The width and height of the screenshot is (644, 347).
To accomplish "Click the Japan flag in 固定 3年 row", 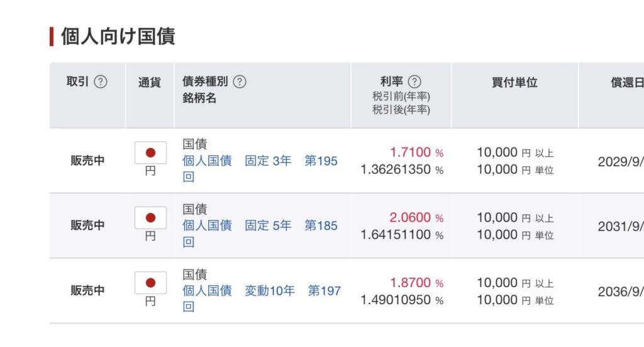I will (150, 152).
